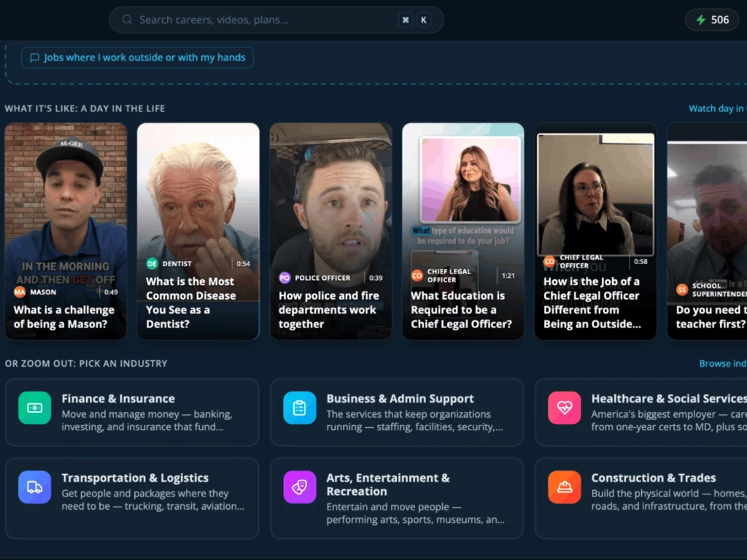This screenshot has width=747, height=560.
Task: Click the command key shortcut badge
Action: pyautogui.click(x=406, y=20)
